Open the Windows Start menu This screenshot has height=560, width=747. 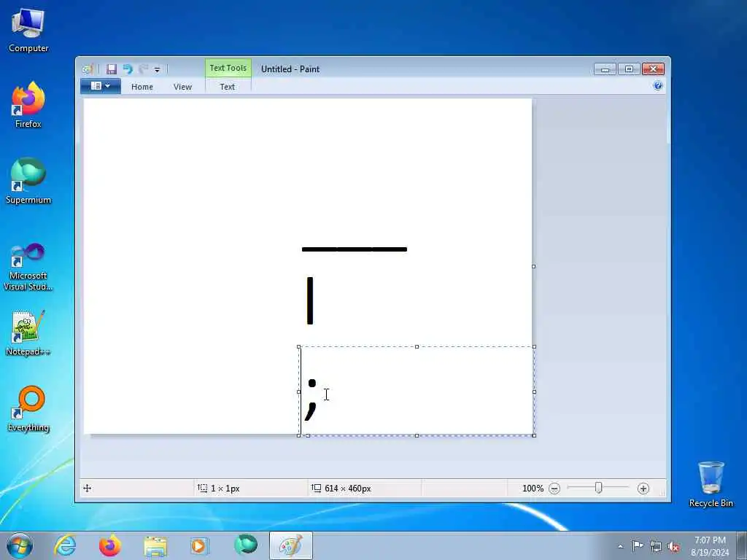click(20, 545)
